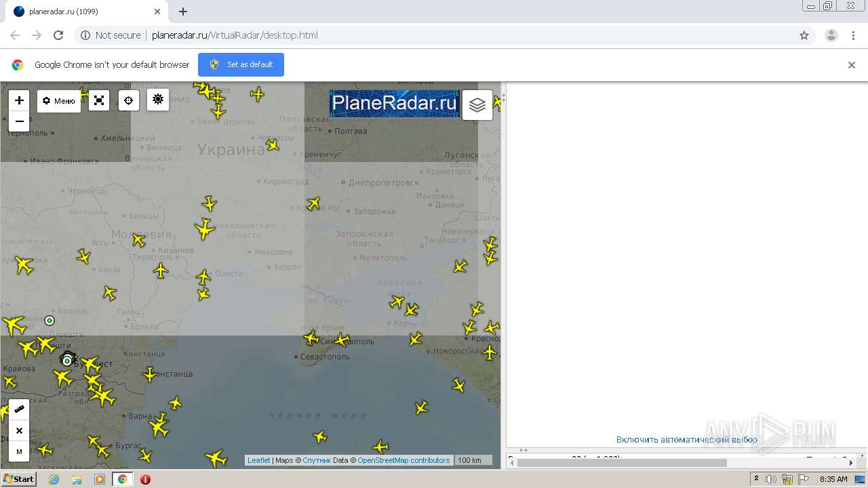Open the Leaflet attribution link
The width and height of the screenshot is (868, 488).
click(x=258, y=460)
